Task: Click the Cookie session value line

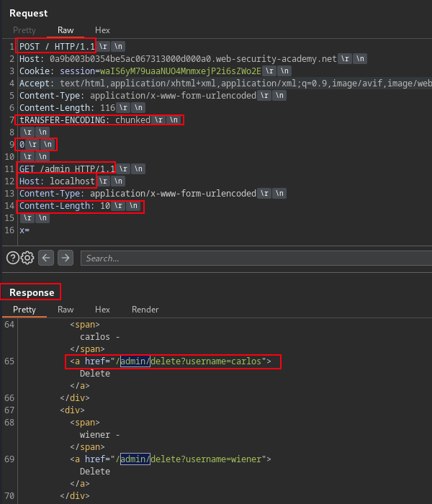Action: [140, 71]
